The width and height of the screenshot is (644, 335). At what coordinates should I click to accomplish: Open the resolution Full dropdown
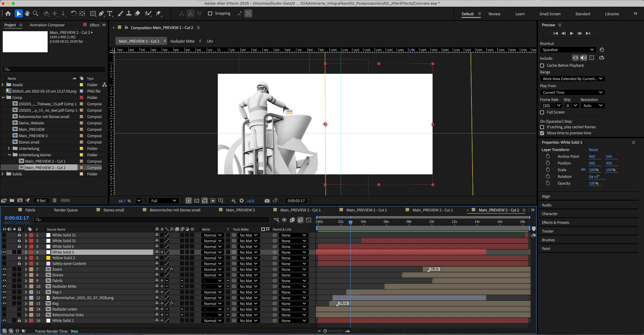click(x=163, y=201)
